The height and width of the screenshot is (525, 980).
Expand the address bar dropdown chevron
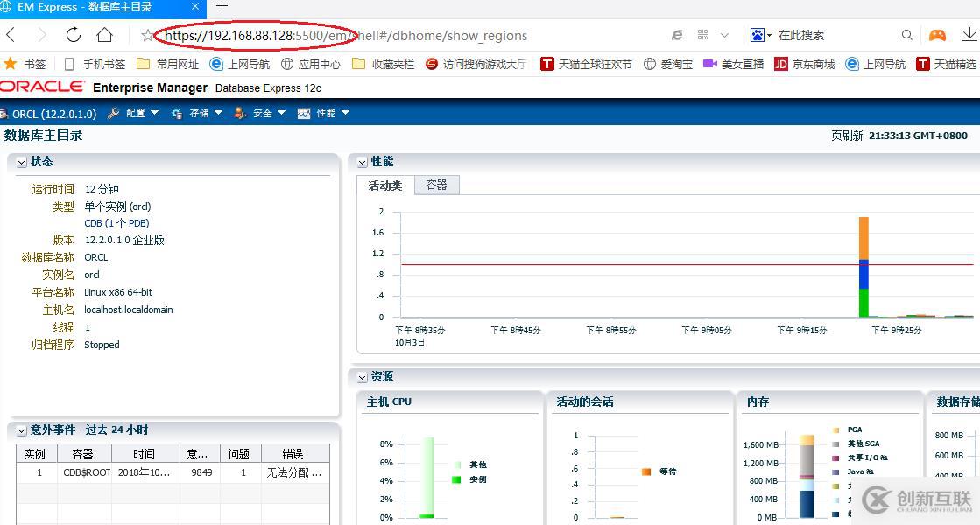point(724,36)
